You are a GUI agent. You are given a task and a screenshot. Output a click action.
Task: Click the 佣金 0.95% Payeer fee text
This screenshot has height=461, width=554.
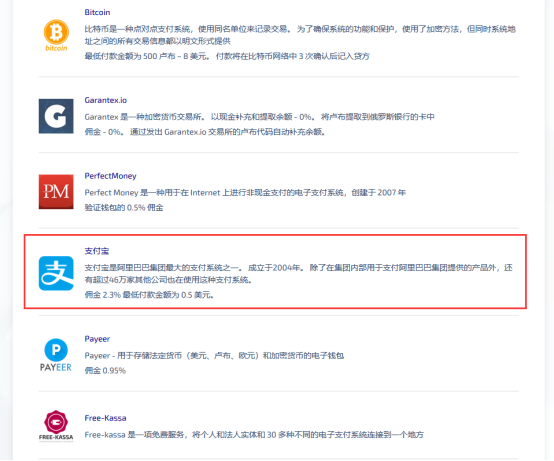click(105, 371)
